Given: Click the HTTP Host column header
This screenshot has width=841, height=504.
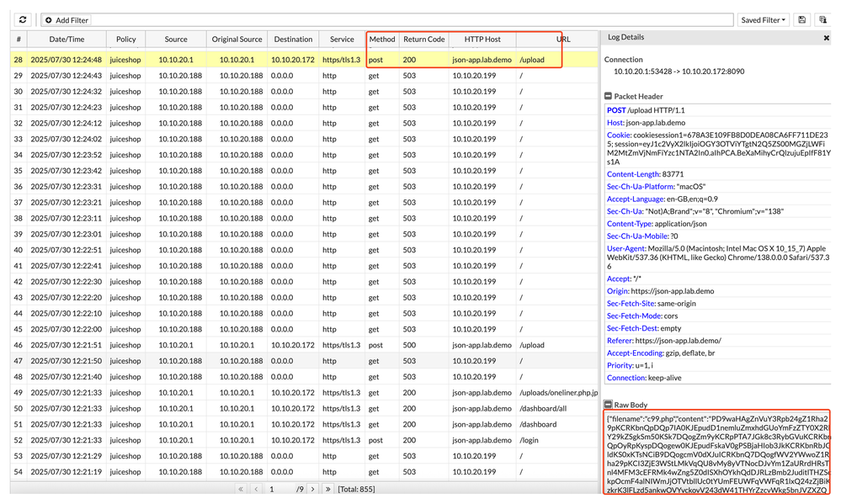Looking at the screenshot, I should tap(482, 39).
